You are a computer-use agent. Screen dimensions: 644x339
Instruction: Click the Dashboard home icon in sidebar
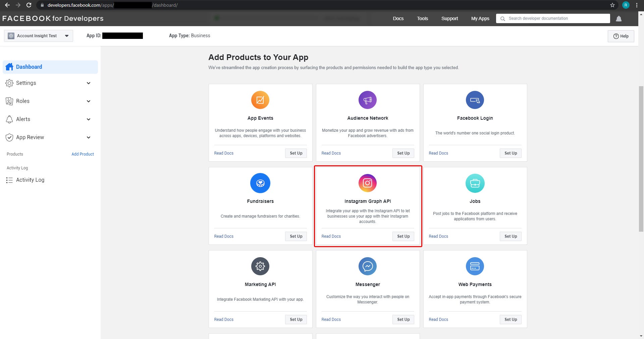[9, 67]
